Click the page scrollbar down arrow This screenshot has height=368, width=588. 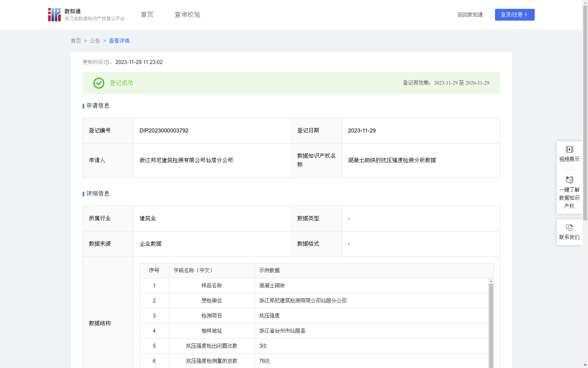click(x=585, y=365)
